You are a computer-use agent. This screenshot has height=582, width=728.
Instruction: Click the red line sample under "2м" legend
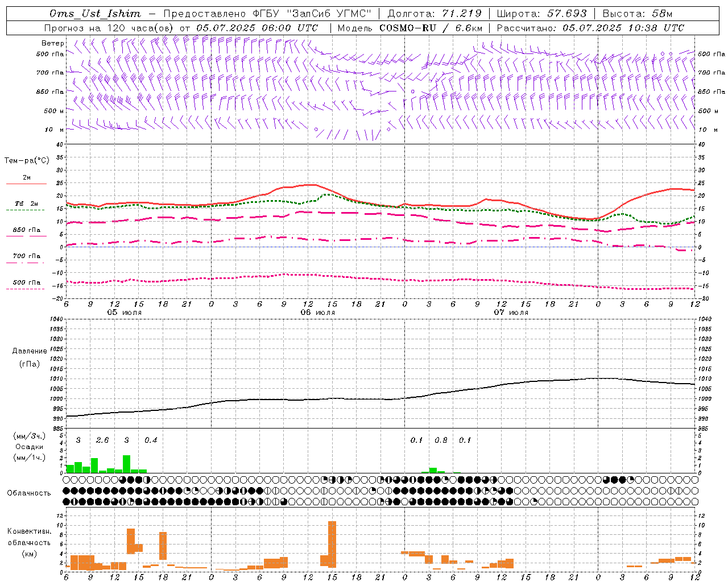coord(26,184)
